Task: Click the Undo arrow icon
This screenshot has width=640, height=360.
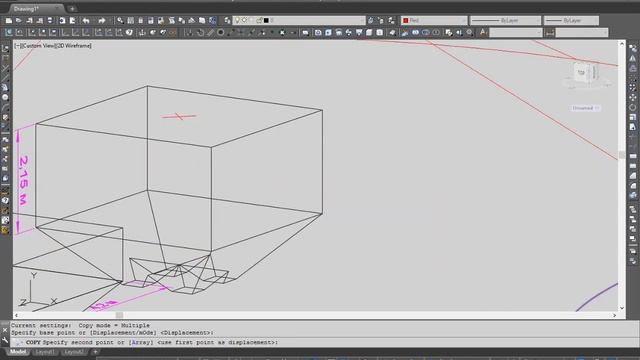Action: pyautogui.click(x=86, y=20)
